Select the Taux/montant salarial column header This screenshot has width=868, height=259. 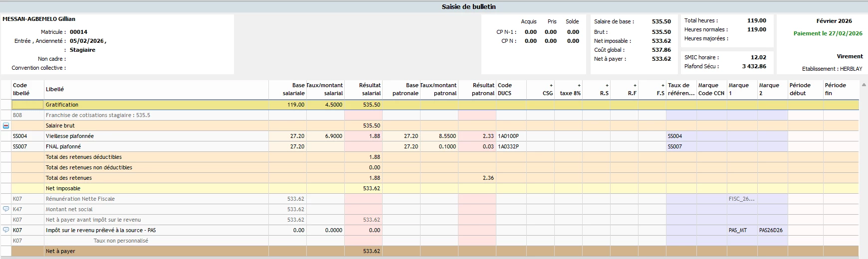coord(325,90)
